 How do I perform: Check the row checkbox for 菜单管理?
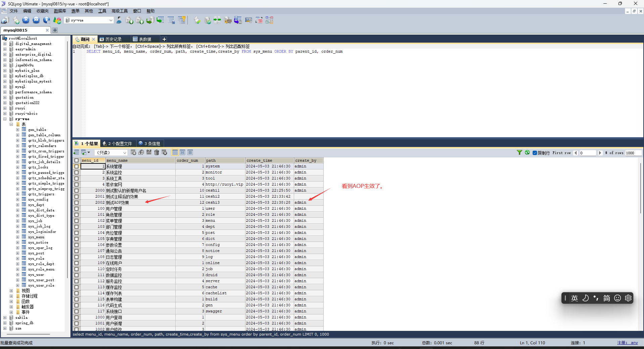click(x=76, y=221)
